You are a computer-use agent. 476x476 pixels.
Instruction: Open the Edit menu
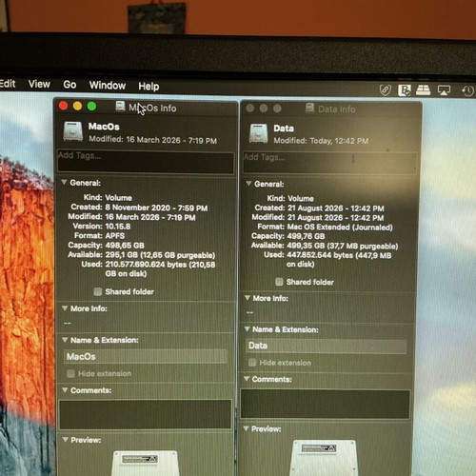tap(8, 84)
